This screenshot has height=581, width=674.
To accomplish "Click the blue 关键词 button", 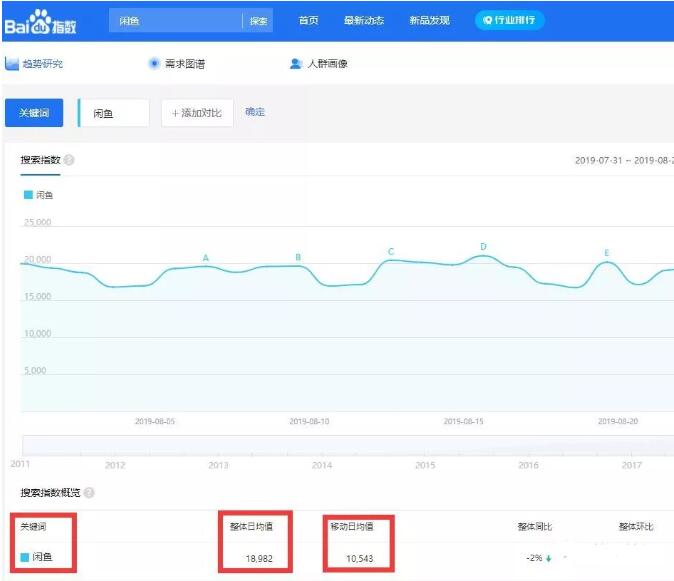I will pyautogui.click(x=34, y=113).
